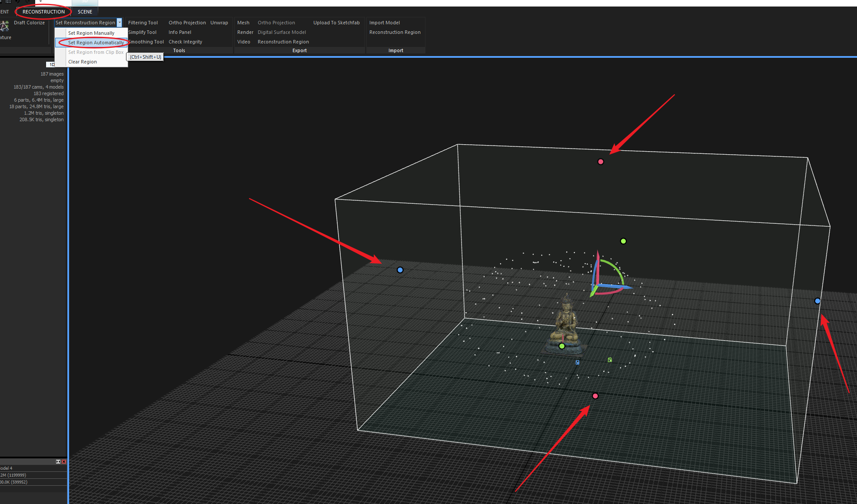
Task: Click the small blue widget icon near statue base
Action: point(577,362)
